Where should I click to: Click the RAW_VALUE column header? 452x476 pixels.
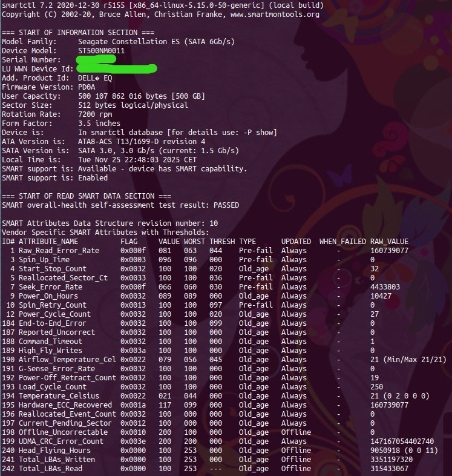point(390,242)
